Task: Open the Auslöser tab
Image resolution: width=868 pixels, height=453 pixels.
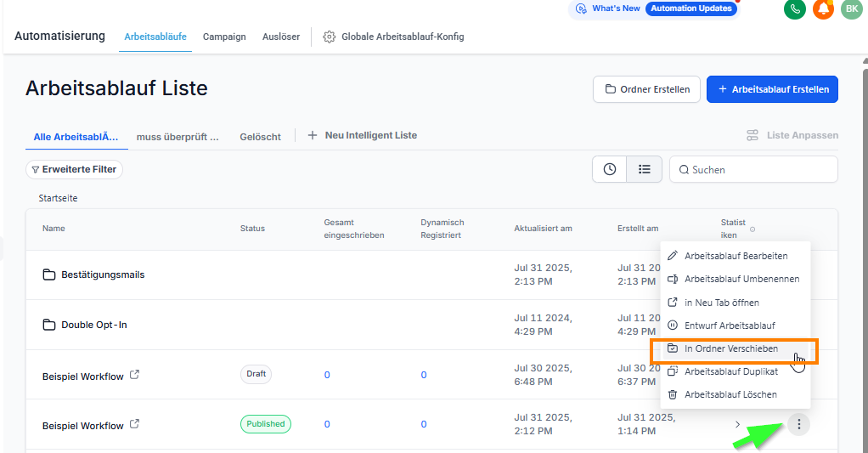Action: [281, 37]
